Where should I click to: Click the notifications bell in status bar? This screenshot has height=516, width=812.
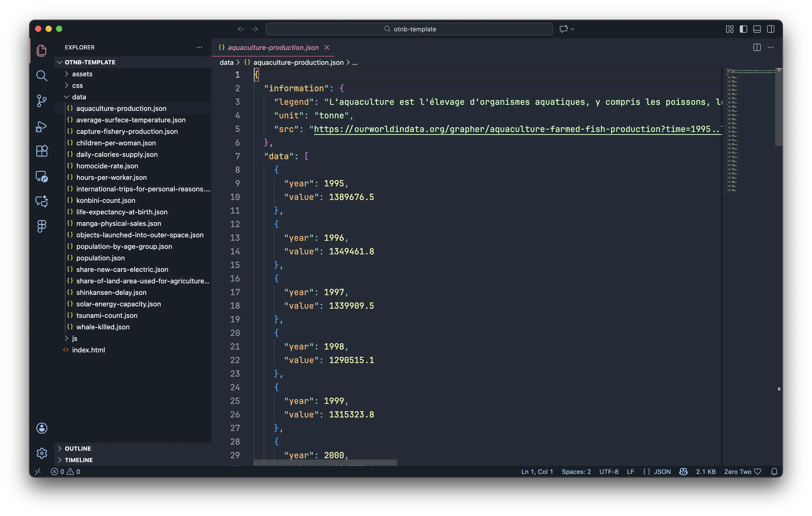coord(774,472)
